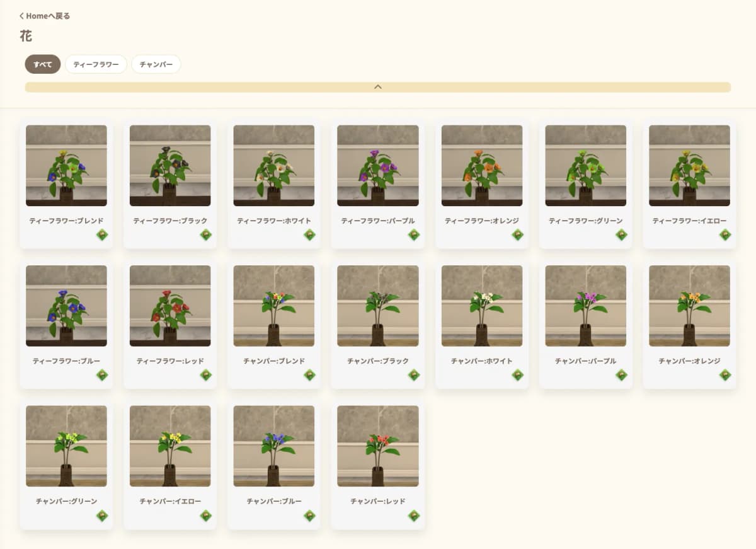
Task: Open the ティーフラワー:グリーン flower thumbnail
Action: tap(585, 166)
